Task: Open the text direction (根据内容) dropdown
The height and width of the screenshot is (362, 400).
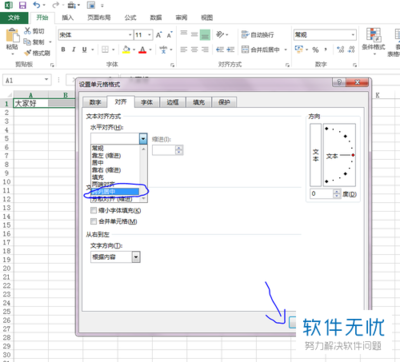Action: tap(136, 257)
